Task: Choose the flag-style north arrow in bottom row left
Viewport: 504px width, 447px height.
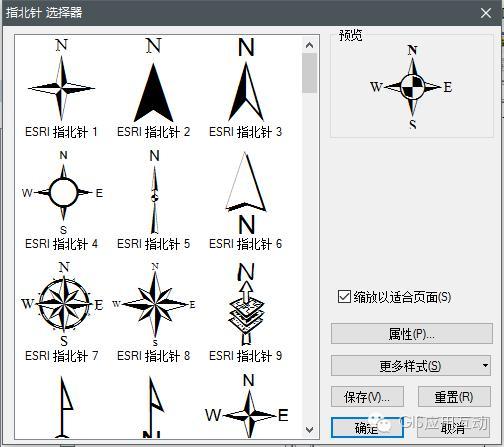Action: 65,407
